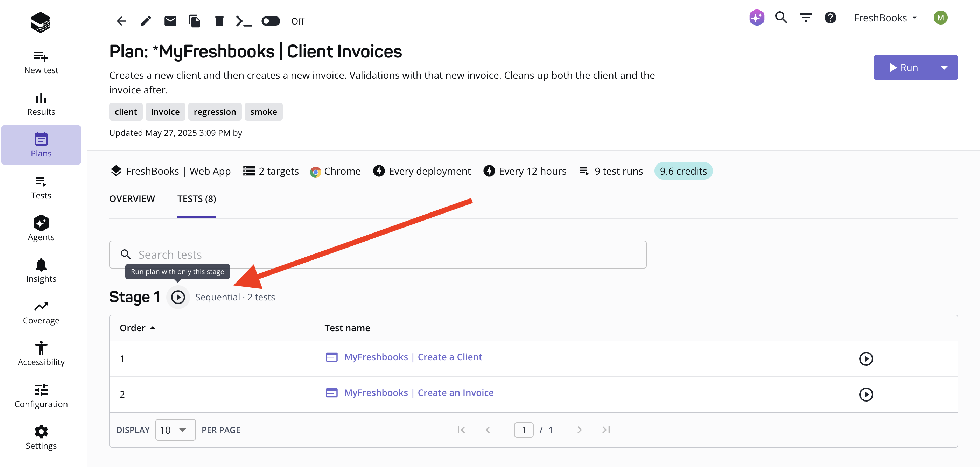Open the Display 10 per page dropdown

point(175,430)
